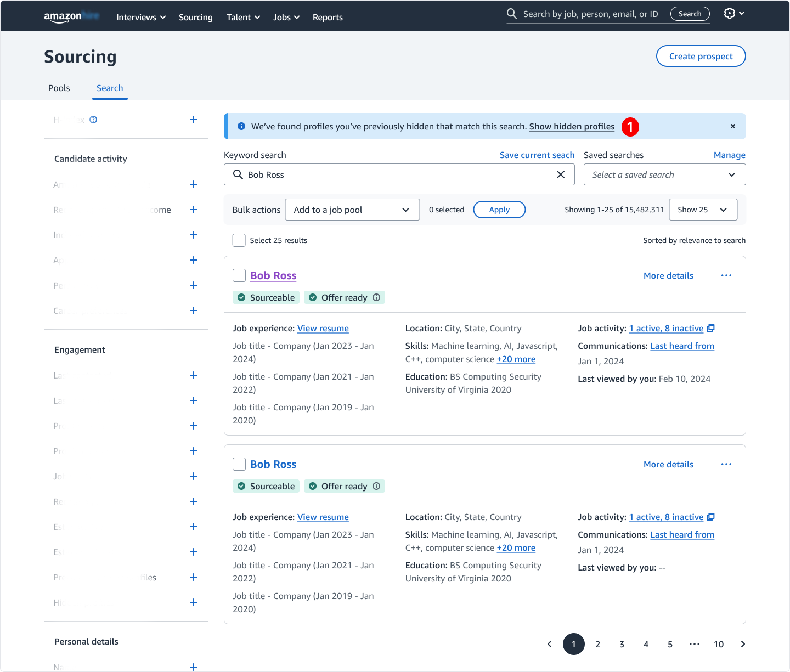Focus the 'Search by job, person, email, or ID' field

tap(590, 14)
